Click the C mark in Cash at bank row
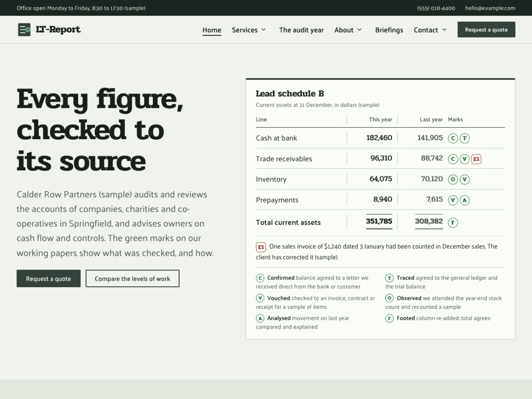Viewport: 532px width, 399px height. coord(453,138)
